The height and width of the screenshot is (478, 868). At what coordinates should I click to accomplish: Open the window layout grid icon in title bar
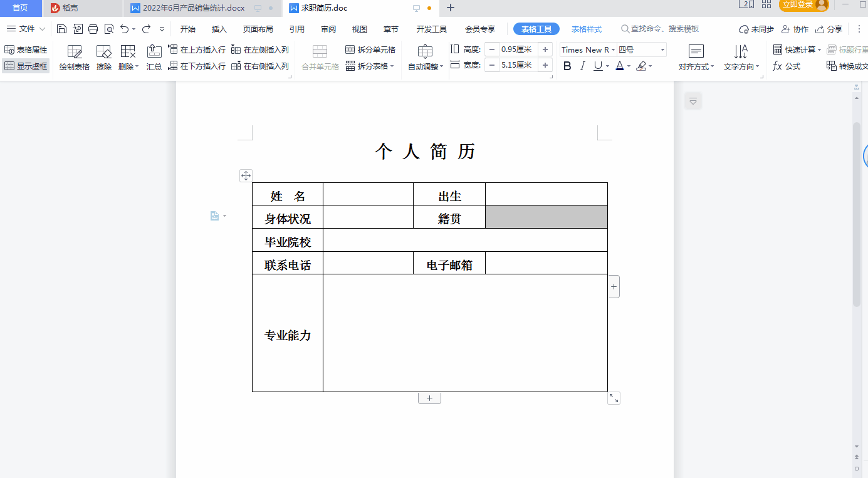click(766, 4)
